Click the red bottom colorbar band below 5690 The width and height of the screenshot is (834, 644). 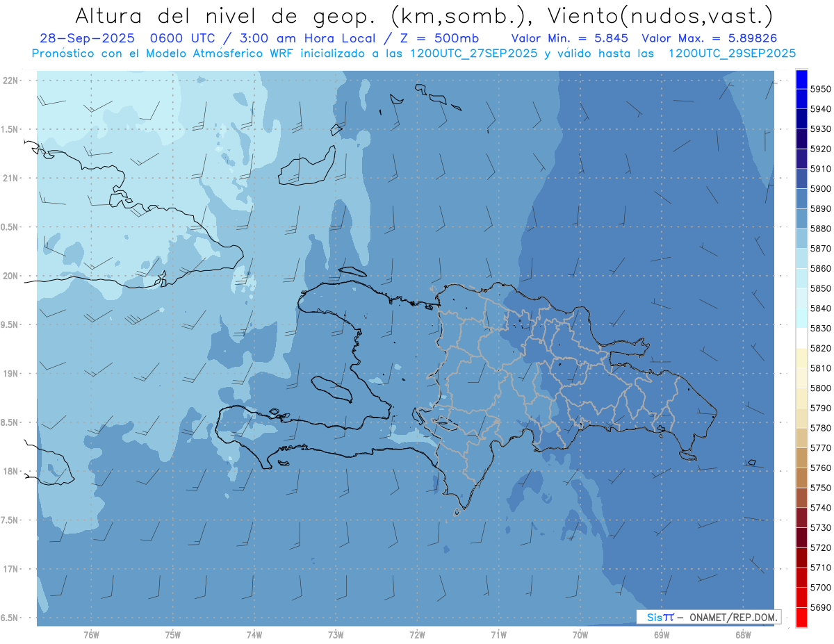tap(801, 617)
